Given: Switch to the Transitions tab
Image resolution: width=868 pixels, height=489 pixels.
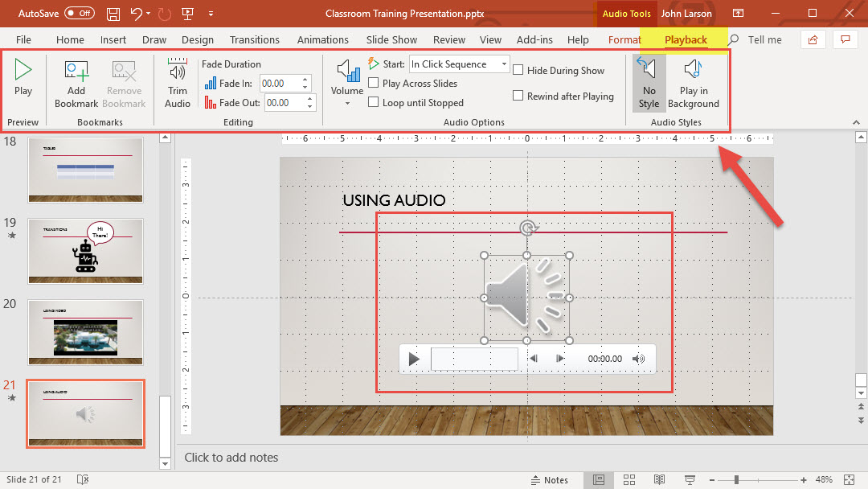Looking at the screenshot, I should pos(254,39).
